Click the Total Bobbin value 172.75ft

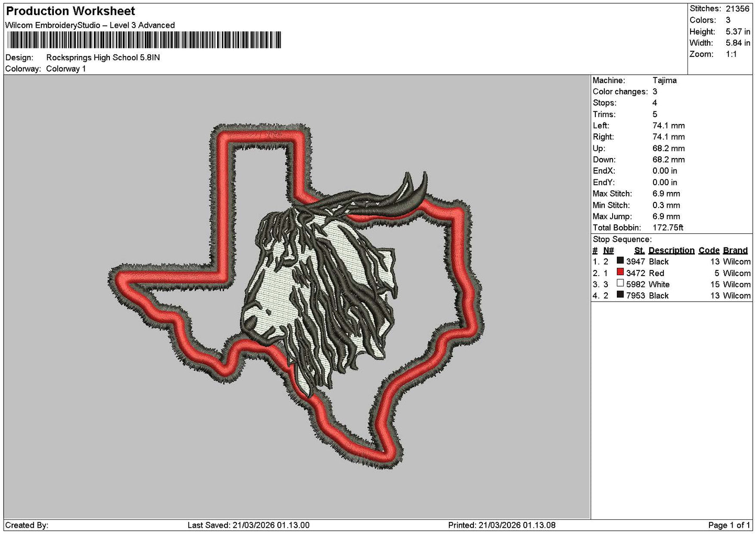pyautogui.click(x=668, y=228)
